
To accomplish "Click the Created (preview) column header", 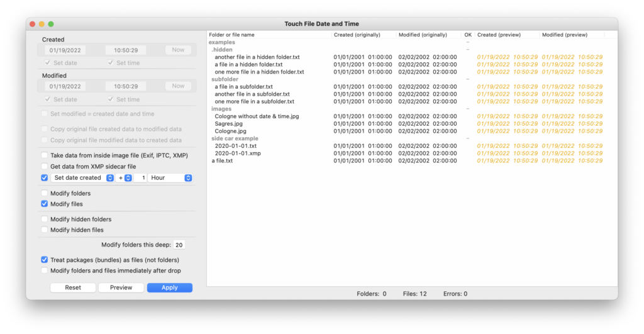I will coord(507,35).
